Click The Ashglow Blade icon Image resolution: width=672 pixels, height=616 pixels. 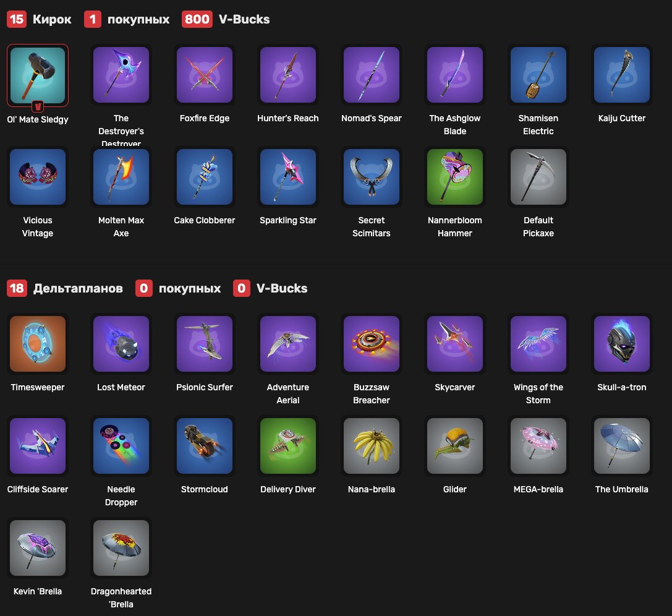455,75
